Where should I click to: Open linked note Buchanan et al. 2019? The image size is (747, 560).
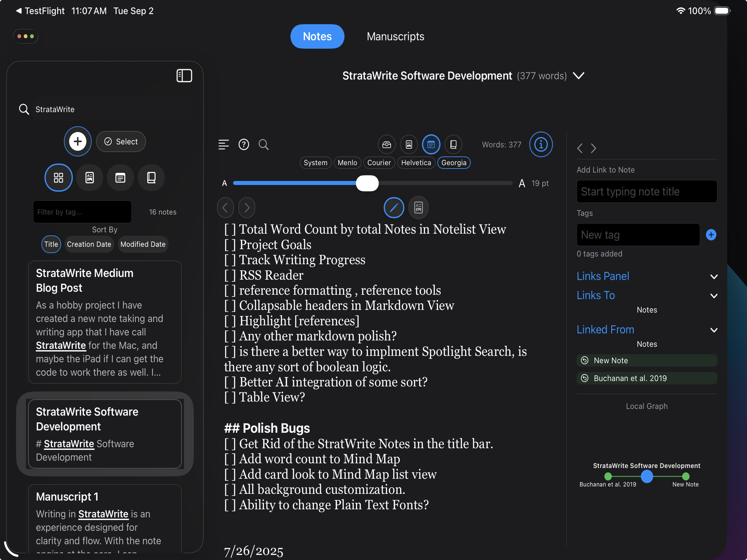(646, 378)
